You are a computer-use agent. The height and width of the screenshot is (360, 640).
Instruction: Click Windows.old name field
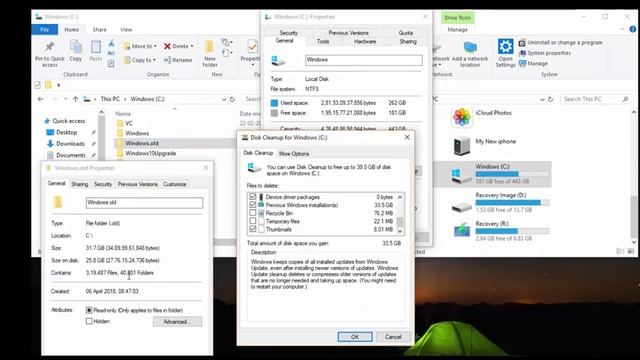click(144, 202)
